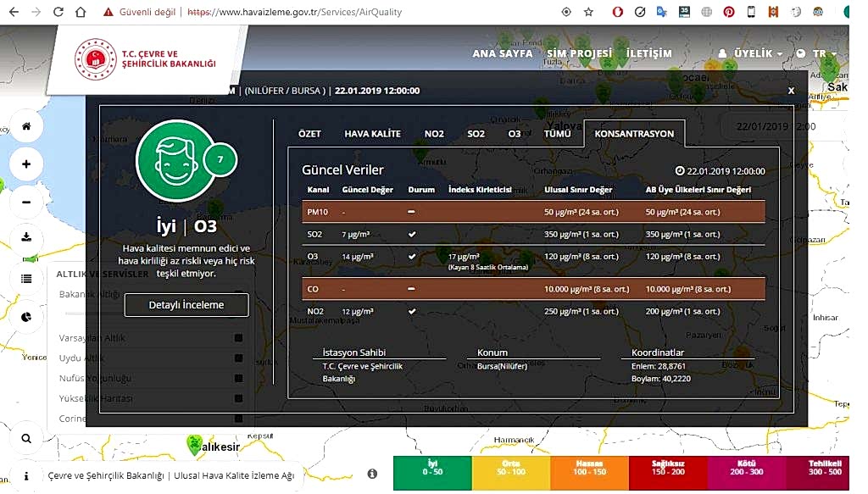Image resolution: width=868 pixels, height=494 pixels.
Task: Open the layers list icon
Action: click(x=26, y=279)
